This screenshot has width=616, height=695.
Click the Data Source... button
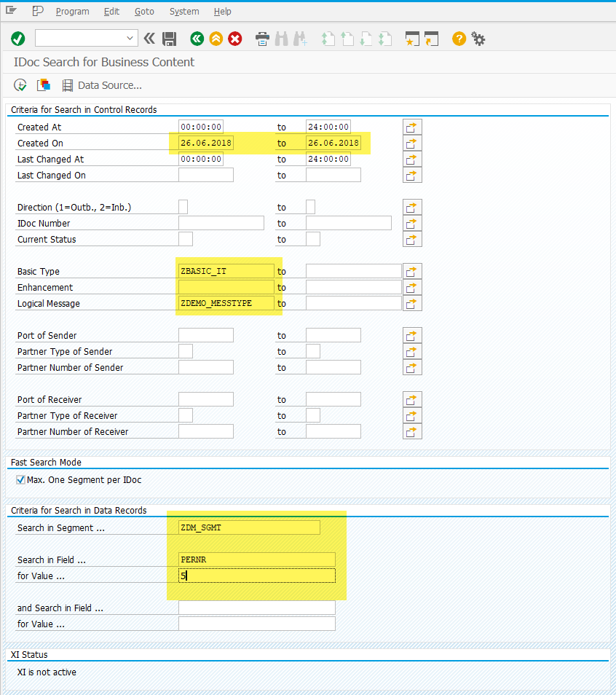(102, 85)
